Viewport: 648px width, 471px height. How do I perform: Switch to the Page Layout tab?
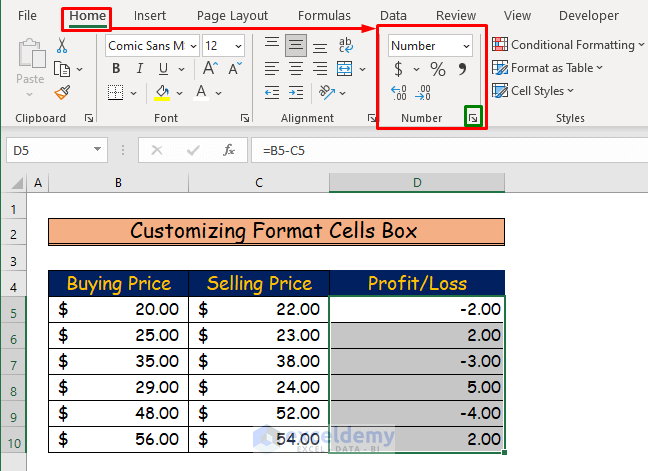(232, 16)
